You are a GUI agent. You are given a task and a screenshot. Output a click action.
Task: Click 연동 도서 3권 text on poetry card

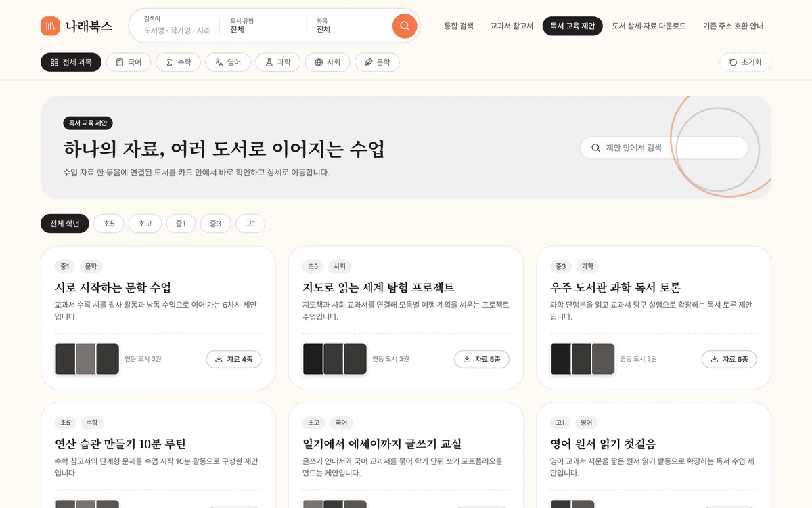point(143,359)
